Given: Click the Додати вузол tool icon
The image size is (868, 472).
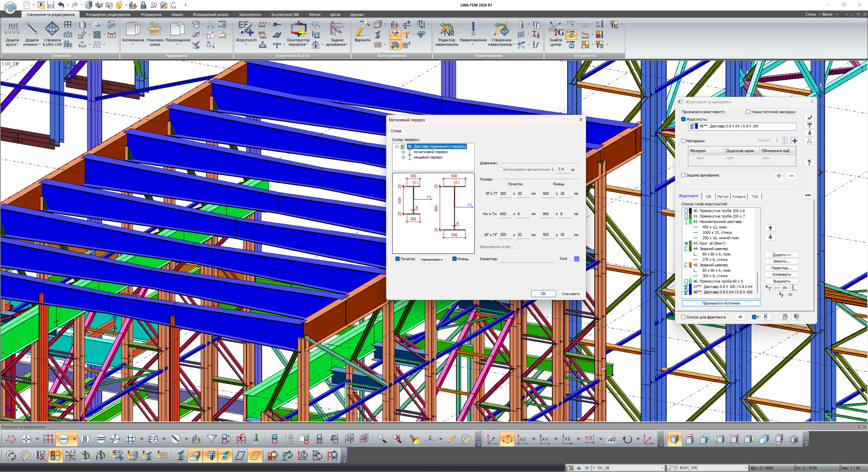Looking at the screenshot, I should (12, 29).
